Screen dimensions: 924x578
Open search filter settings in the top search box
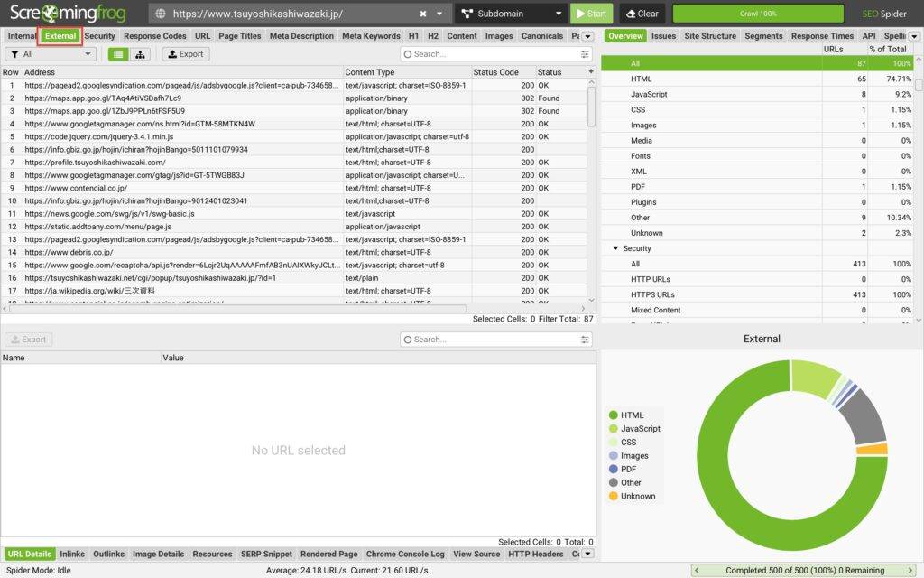tap(585, 54)
